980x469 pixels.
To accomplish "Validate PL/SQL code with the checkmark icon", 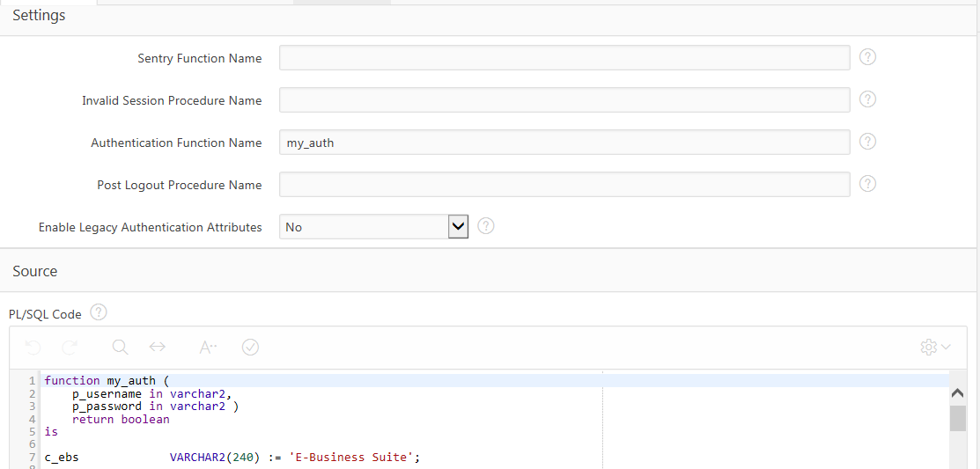I will point(250,348).
